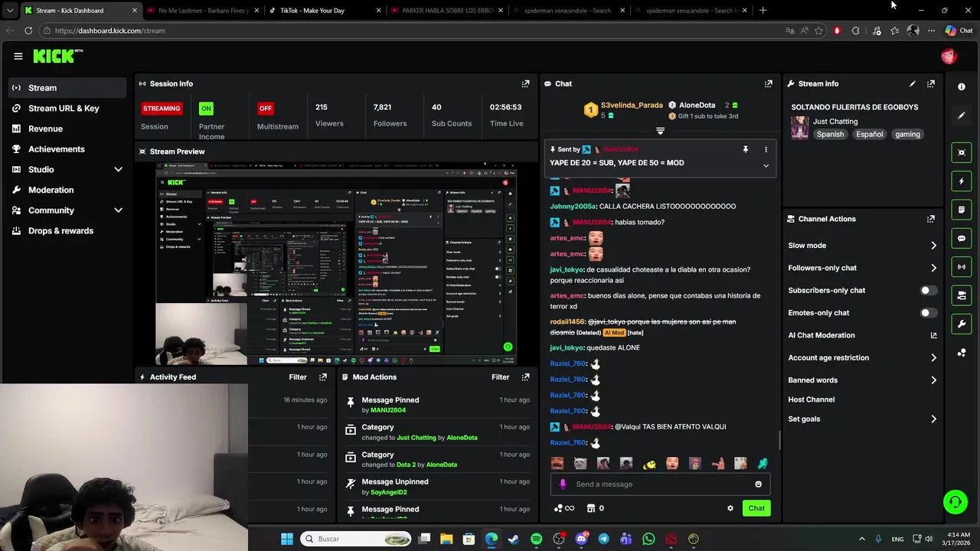The image size is (980, 551).
Task: Open pinned message three-dot options
Action: 766,149
